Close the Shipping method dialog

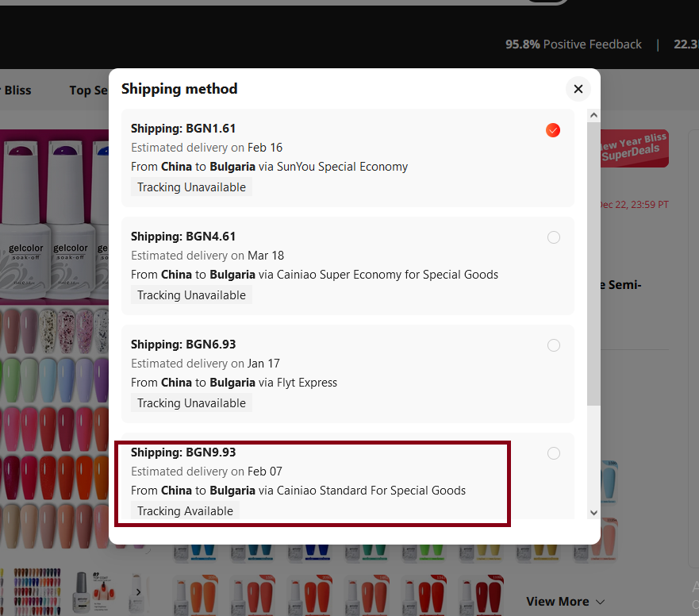click(578, 89)
